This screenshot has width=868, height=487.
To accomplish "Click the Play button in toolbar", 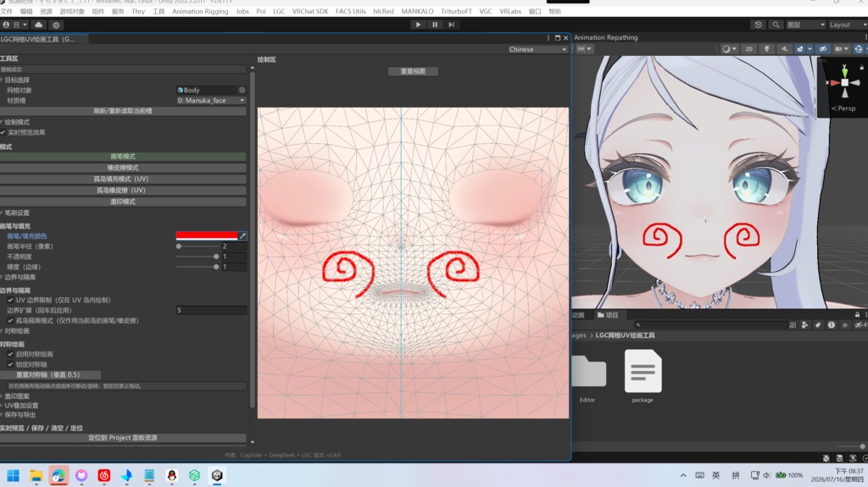I will (418, 25).
